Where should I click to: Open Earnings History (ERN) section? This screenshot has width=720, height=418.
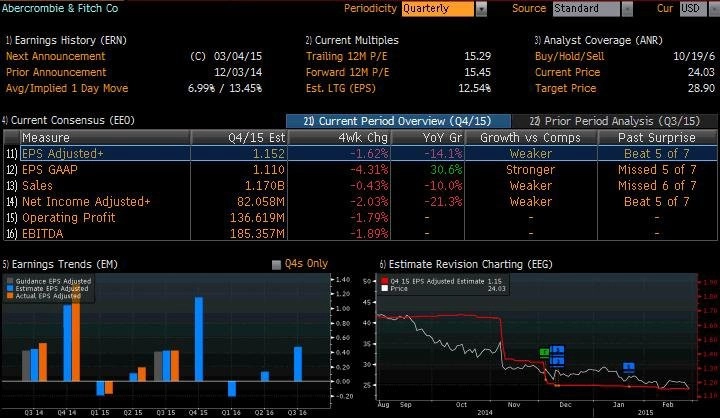point(66,40)
